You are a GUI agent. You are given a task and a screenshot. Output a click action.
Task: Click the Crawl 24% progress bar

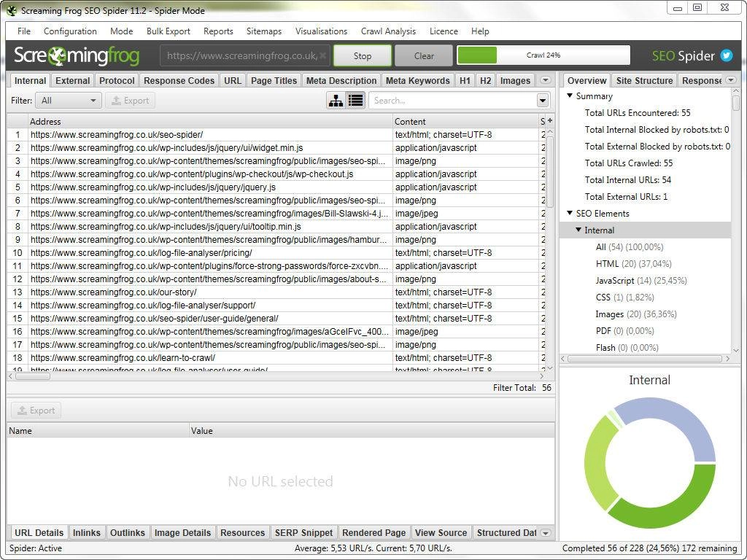[543, 55]
